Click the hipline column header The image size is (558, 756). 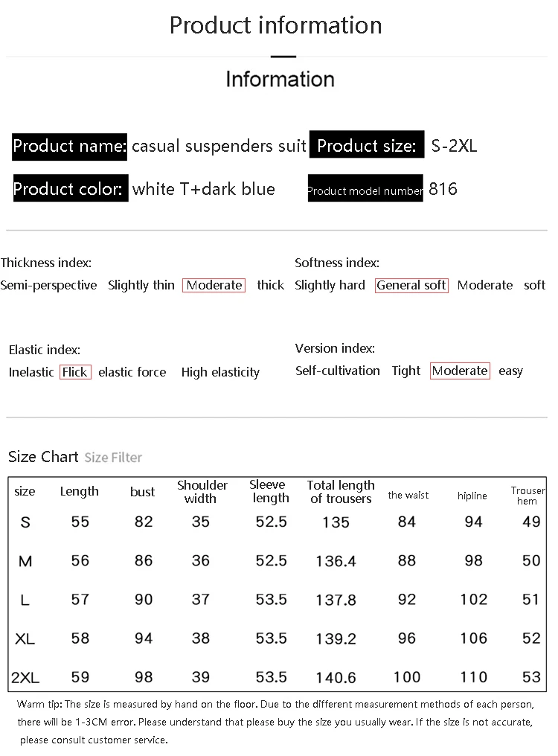tap(472, 496)
